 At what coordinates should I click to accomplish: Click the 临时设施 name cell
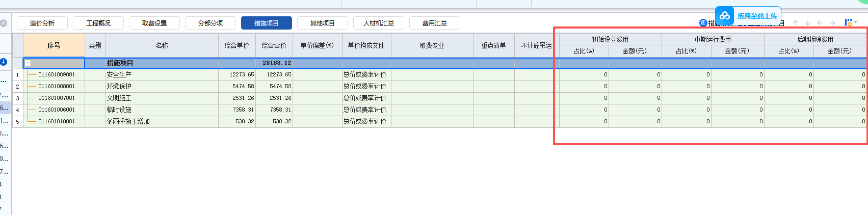[162, 110]
